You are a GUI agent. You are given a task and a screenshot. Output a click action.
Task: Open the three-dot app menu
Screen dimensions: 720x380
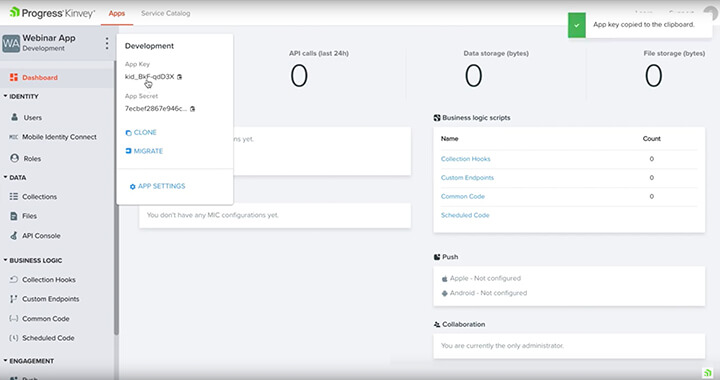[x=107, y=44]
